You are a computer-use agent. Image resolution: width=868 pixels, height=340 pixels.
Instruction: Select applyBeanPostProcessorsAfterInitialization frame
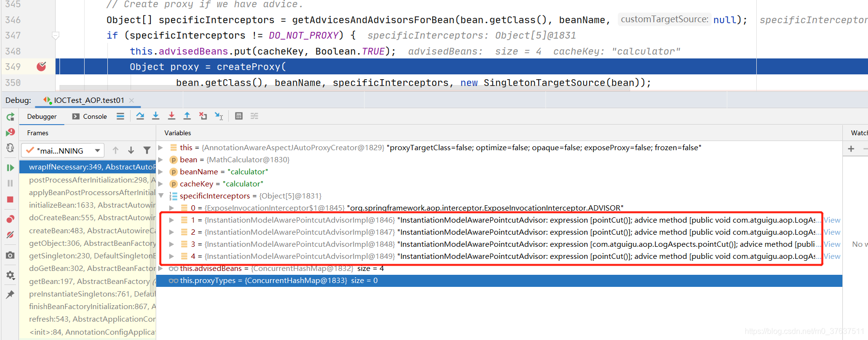point(88,192)
